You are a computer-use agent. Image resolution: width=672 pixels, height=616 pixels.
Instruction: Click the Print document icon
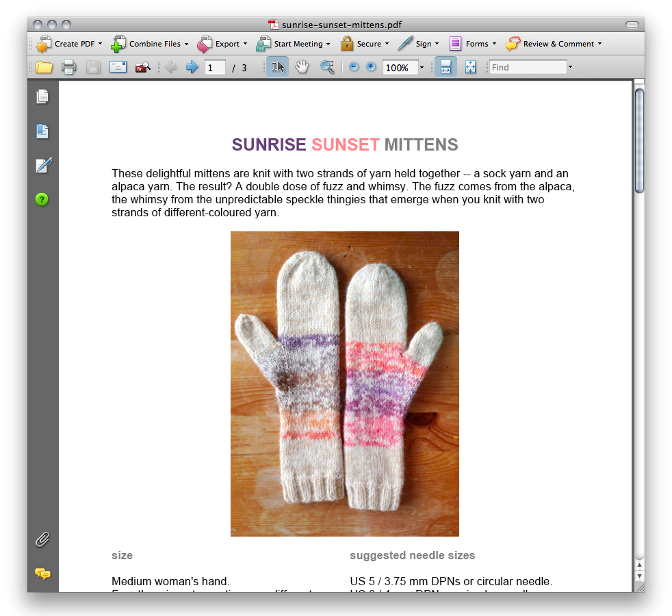pyautogui.click(x=68, y=66)
